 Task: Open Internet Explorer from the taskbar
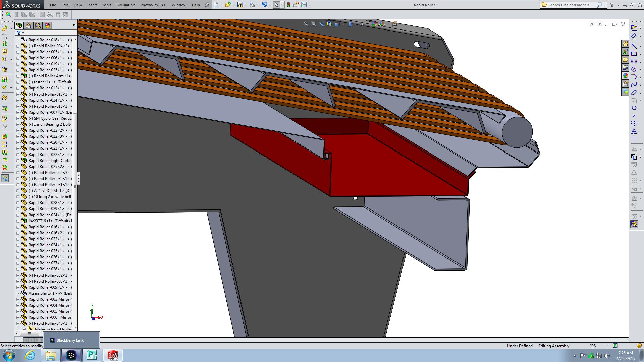pos(30,355)
